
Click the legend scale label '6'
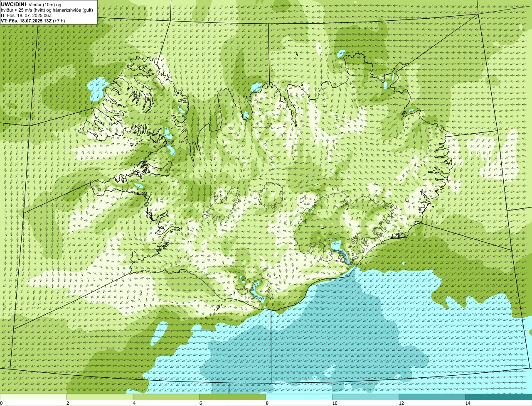pyautogui.click(x=200, y=403)
